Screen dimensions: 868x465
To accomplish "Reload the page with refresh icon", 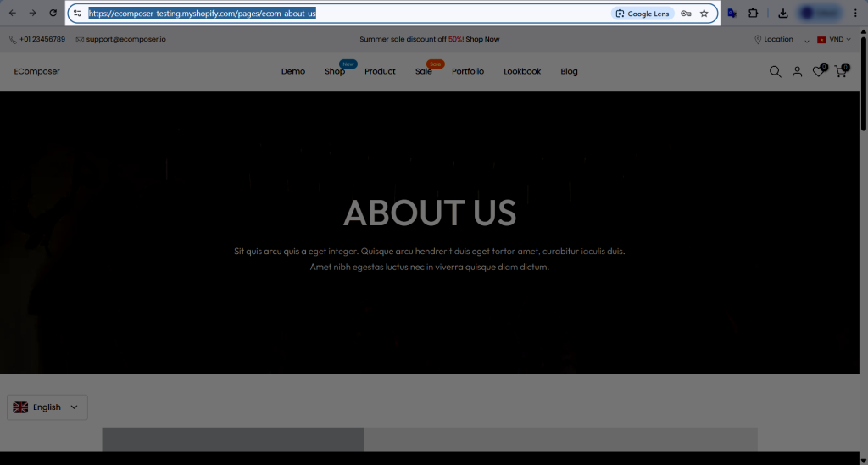I will [53, 13].
